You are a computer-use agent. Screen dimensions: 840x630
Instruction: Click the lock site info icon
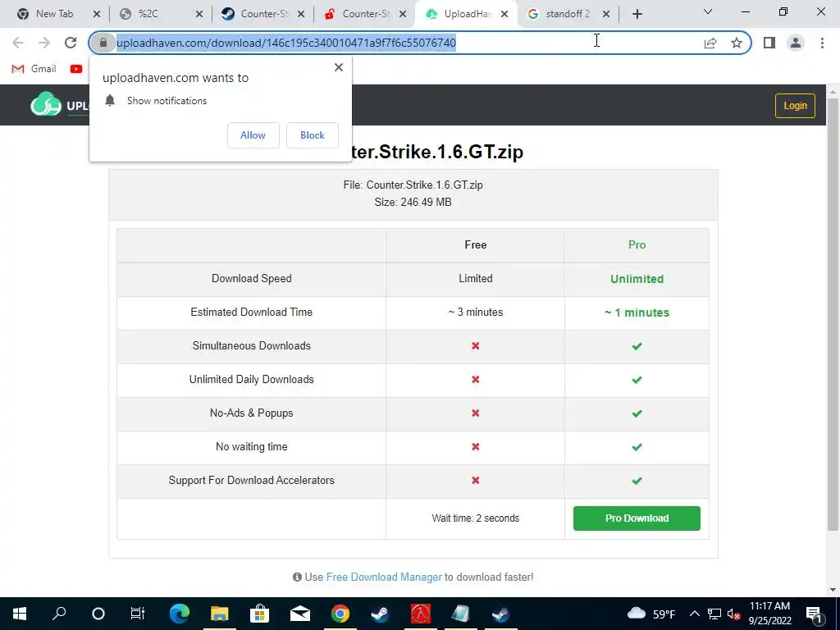[x=103, y=43]
